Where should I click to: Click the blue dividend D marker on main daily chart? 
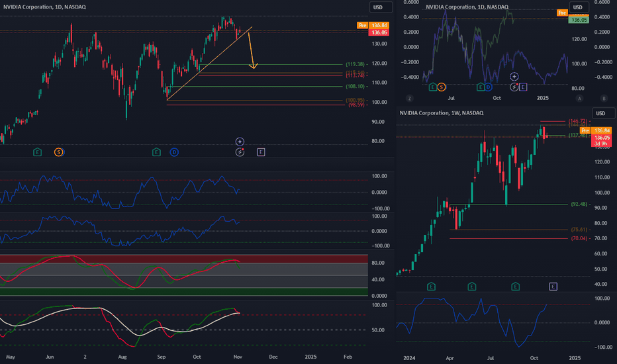click(x=174, y=152)
